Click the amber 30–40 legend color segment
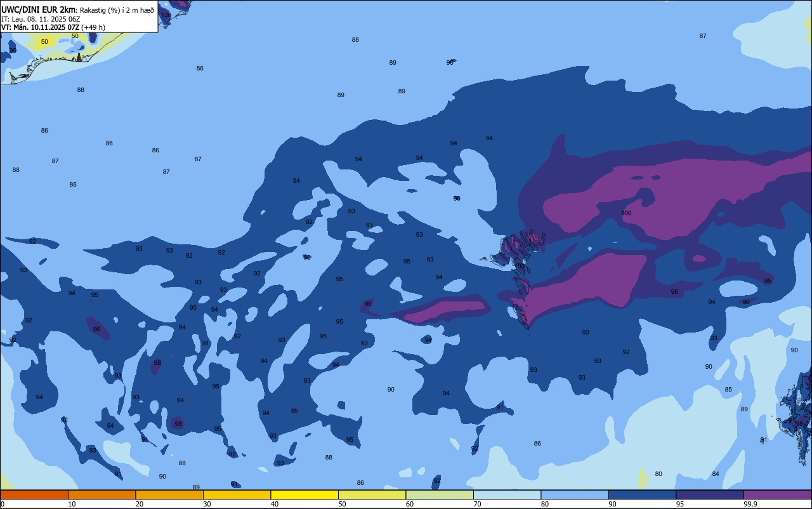 [x=237, y=494]
